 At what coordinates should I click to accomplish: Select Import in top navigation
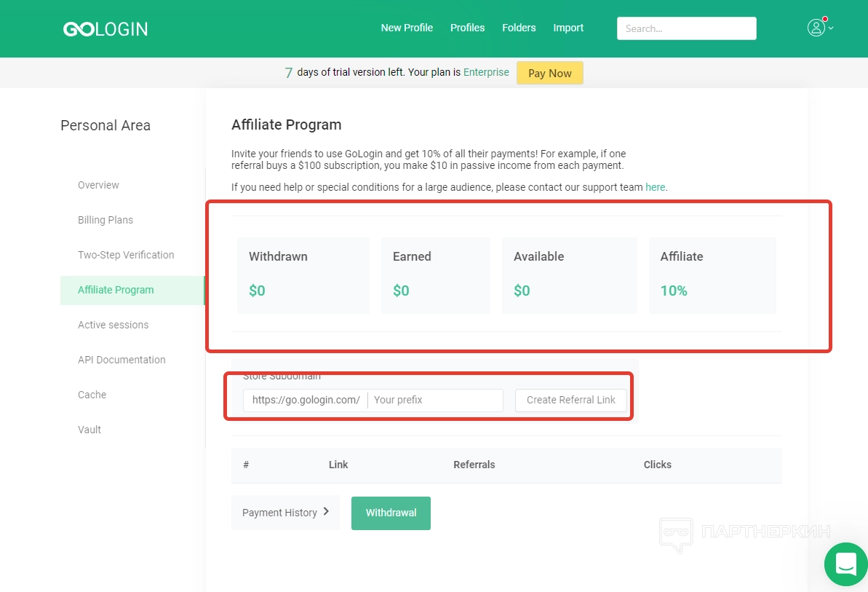(568, 28)
